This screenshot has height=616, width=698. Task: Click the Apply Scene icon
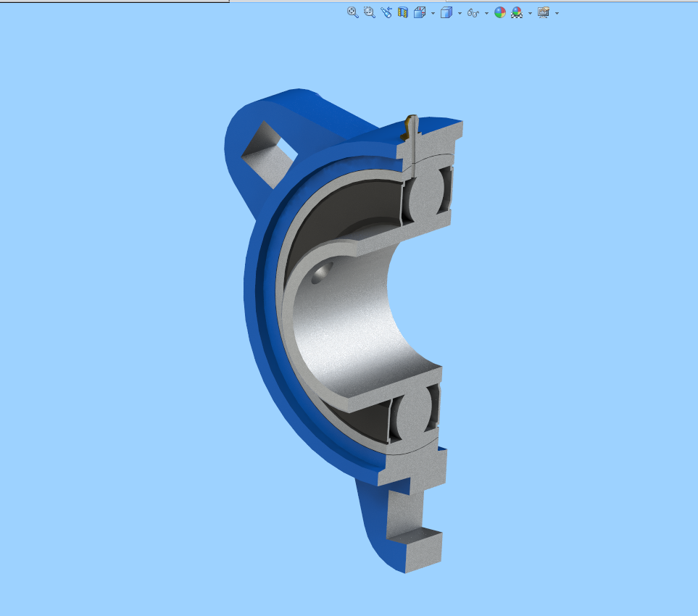coord(517,12)
